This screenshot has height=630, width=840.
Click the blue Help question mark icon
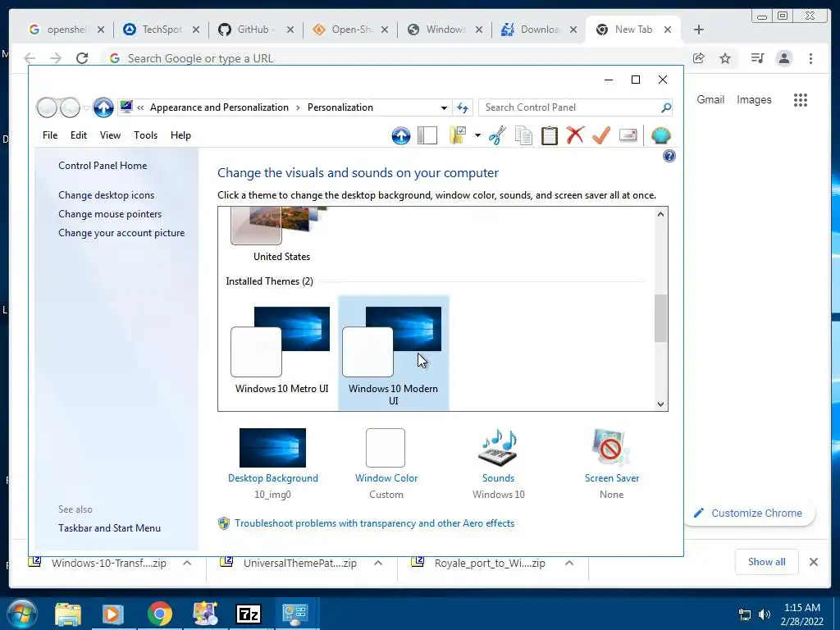[669, 156]
